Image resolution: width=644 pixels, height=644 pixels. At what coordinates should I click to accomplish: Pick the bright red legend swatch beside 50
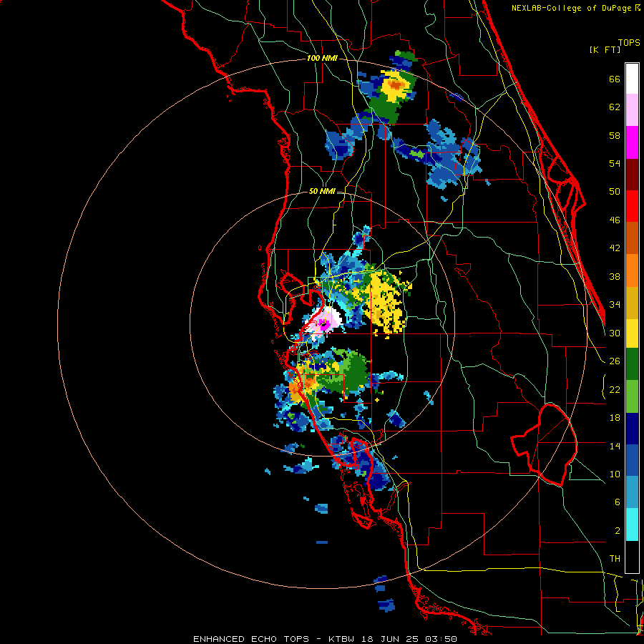[632, 206]
